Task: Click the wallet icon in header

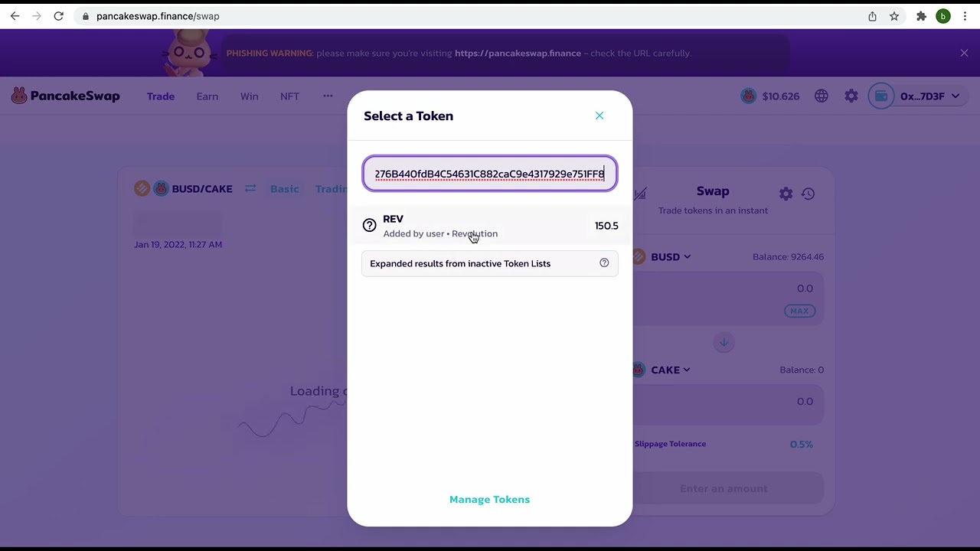Action: point(881,96)
